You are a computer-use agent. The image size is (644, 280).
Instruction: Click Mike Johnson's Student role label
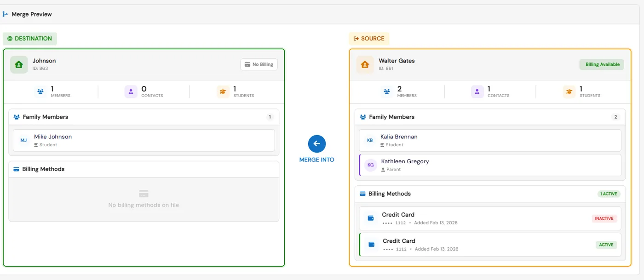pos(46,145)
